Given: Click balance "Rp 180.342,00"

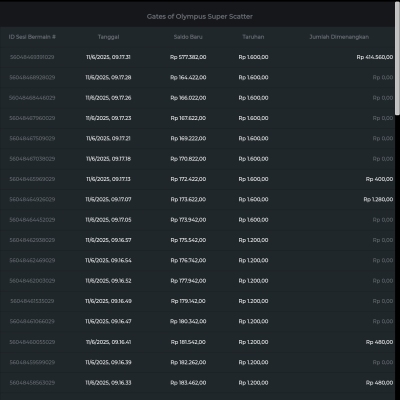Looking at the screenshot, I should (x=188, y=322).
